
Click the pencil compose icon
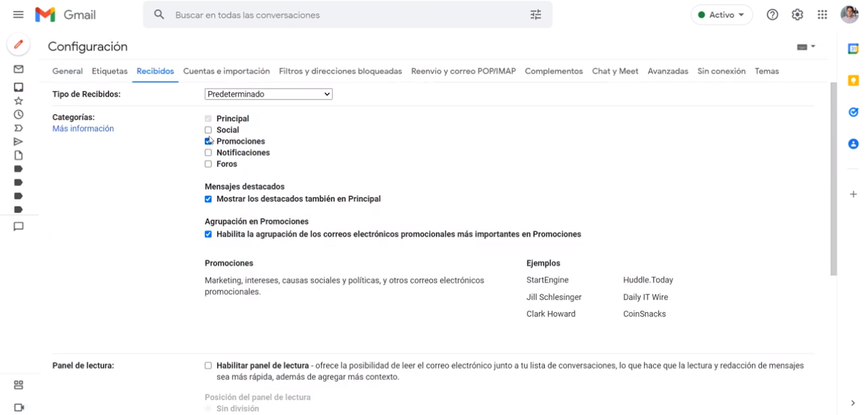click(18, 45)
